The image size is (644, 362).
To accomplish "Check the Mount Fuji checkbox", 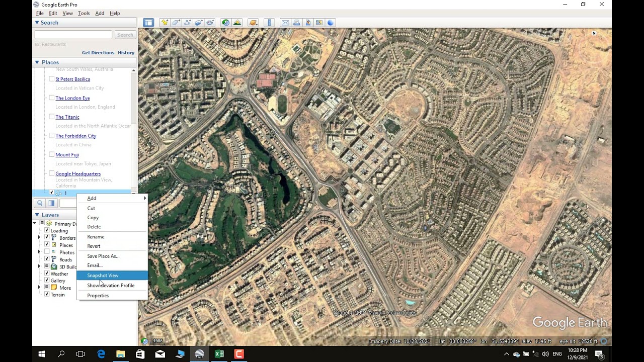I will (x=51, y=154).
